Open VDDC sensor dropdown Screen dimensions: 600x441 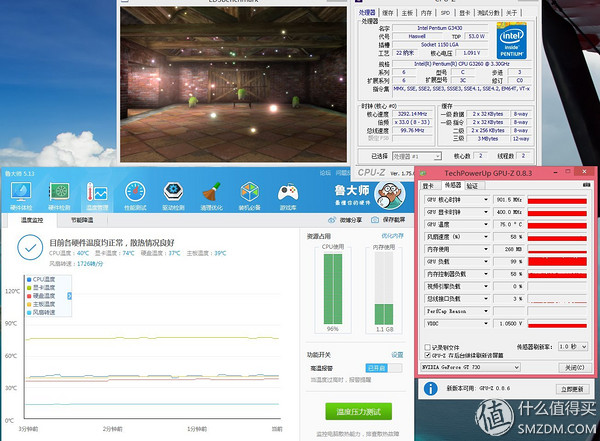click(x=486, y=323)
